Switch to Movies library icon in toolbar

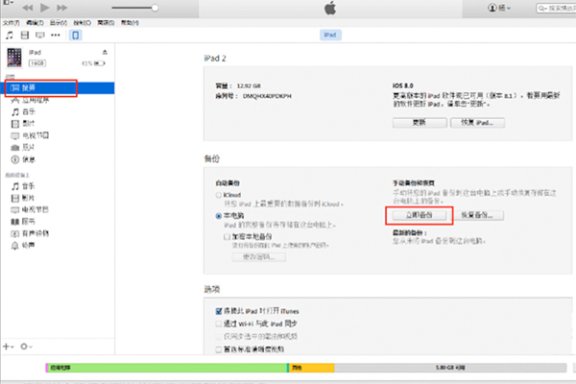pos(25,35)
